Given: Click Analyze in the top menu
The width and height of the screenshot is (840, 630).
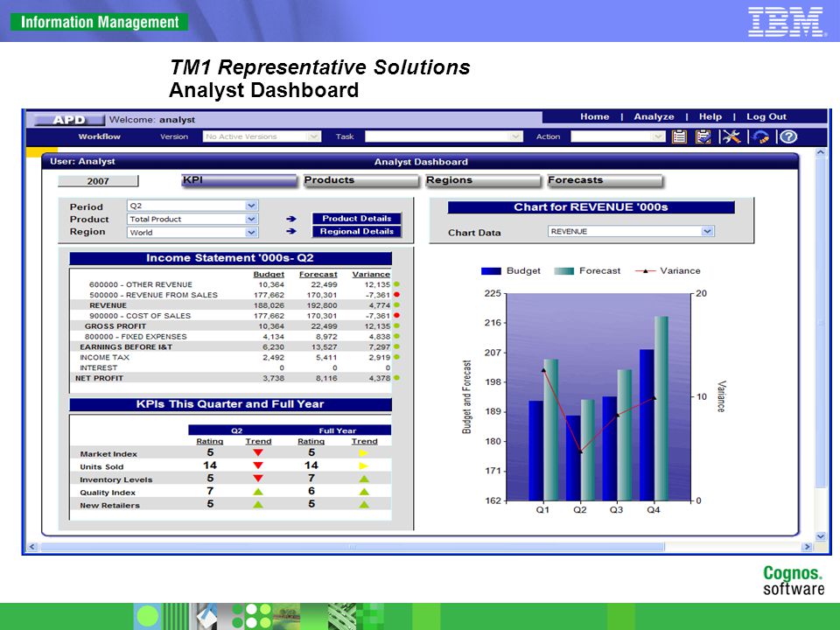Looking at the screenshot, I should 654,116.
